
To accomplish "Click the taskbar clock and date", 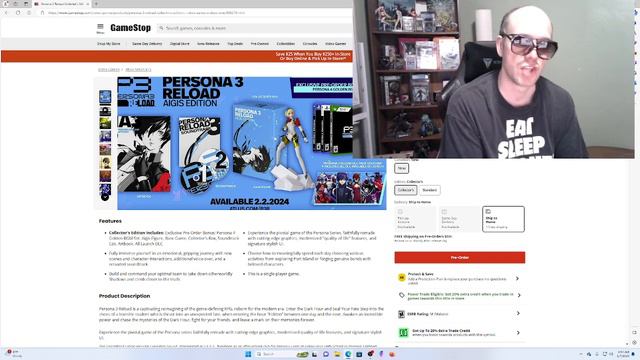I will [623, 354].
